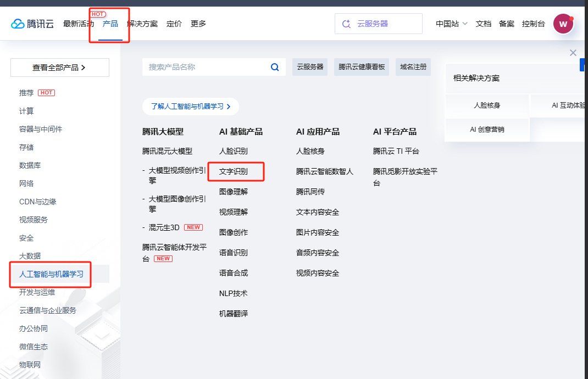This screenshot has height=379, width=588.
Task: Select 计算 category in sidebar
Action: (26, 111)
